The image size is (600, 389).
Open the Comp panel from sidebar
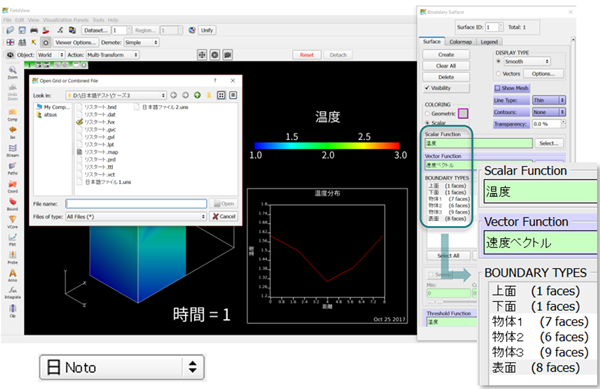(13, 114)
